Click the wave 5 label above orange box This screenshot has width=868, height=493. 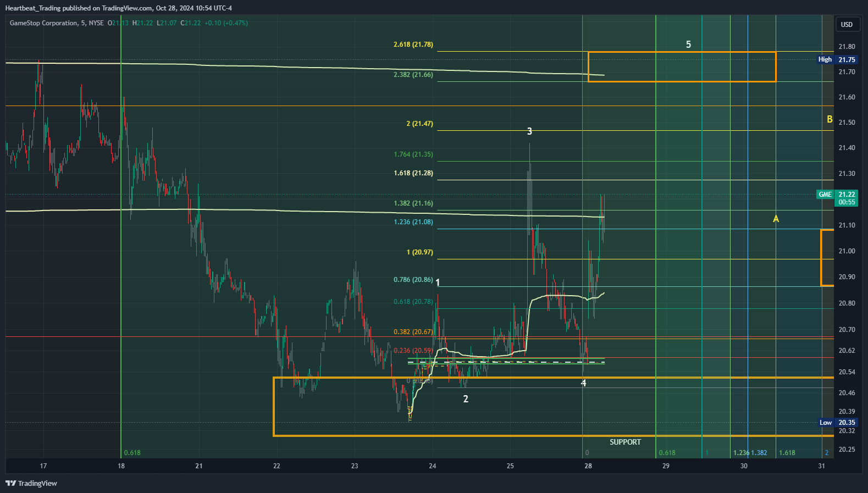point(688,45)
